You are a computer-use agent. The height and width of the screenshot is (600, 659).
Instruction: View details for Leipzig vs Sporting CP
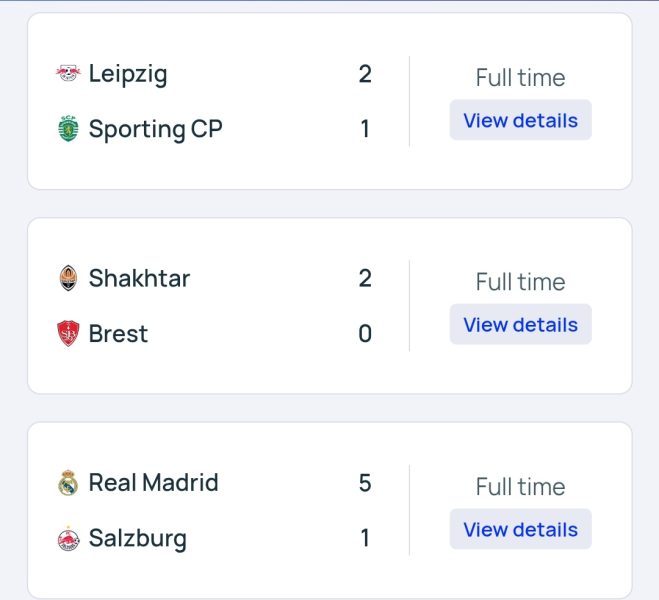pyautogui.click(x=520, y=120)
